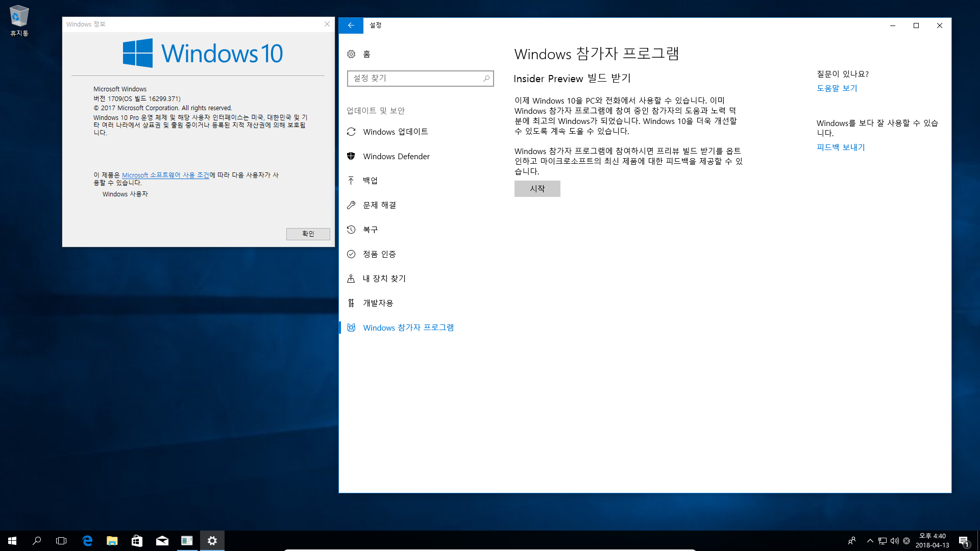
Task: Open clock showing 오후 4:40
Action: [932, 541]
